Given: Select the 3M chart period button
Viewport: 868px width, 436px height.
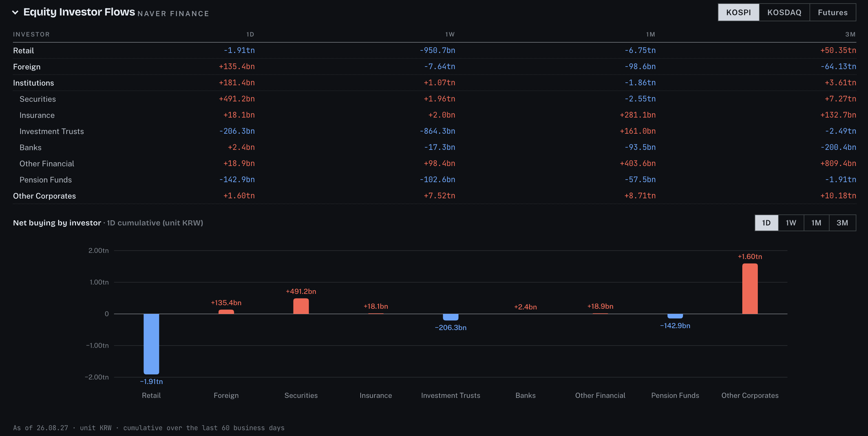Looking at the screenshot, I should click(842, 223).
